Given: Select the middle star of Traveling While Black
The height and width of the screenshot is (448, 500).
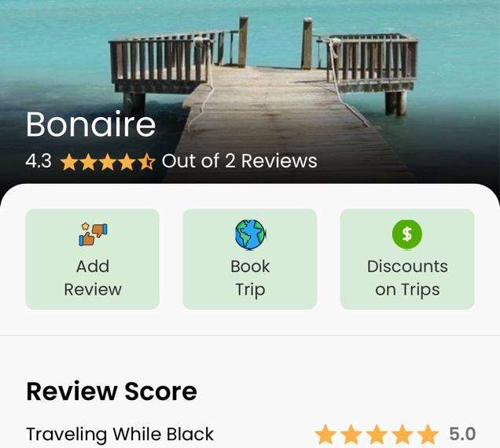Looking at the screenshot, I should tap(377, 434).
